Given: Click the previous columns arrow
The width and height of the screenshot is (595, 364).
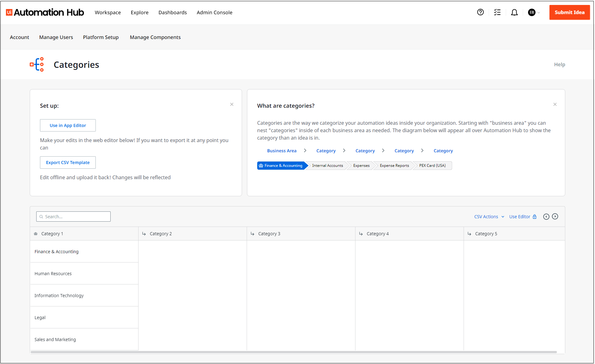Looking at the screenshot, I should [546, 217].
